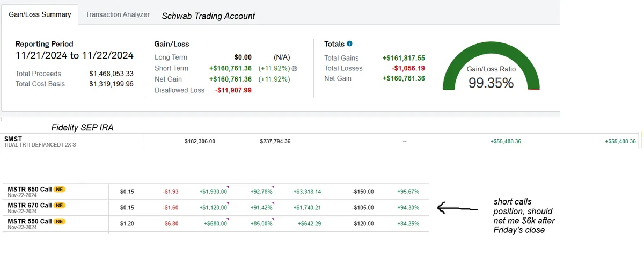Image resolution: width=644 pixels, height=262 pixels.
Task: Select the MSTR 550 Call position name
Action: 30,221
